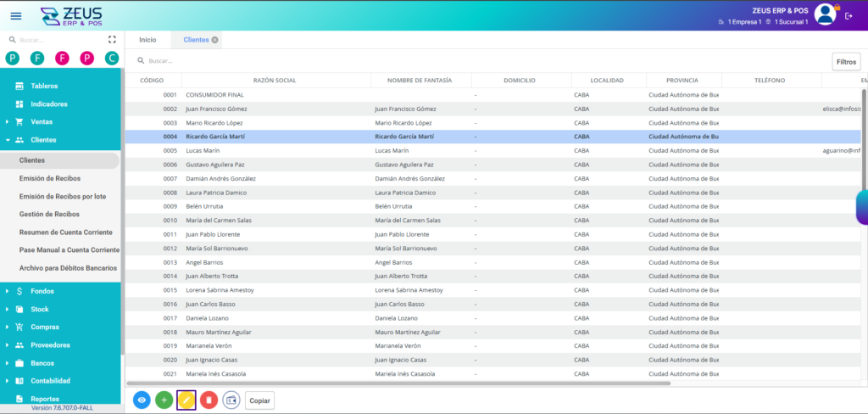Click the account card icon next to Copiar
The width and height of the screenshot is (868, 414).
point(231,400)
